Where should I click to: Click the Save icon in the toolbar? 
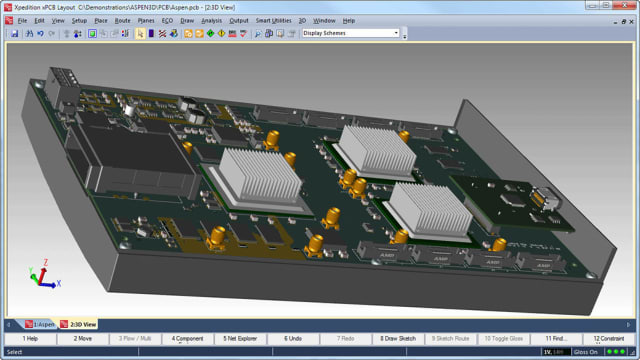click(x=15, y=33)
